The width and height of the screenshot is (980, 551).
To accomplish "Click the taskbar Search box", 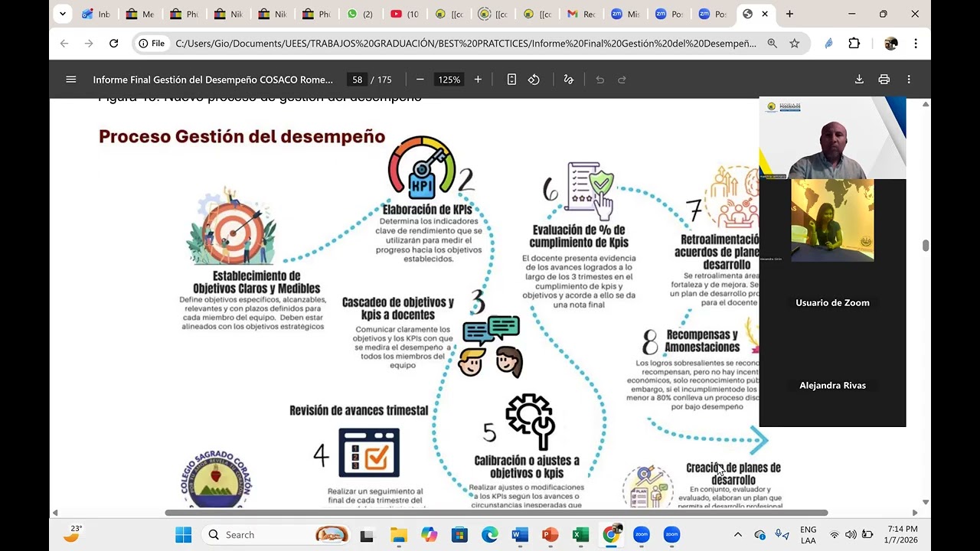I will [x=277, y=535].
